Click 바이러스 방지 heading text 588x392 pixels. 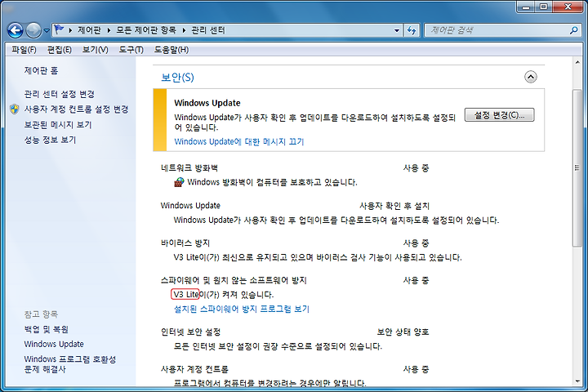185,243
